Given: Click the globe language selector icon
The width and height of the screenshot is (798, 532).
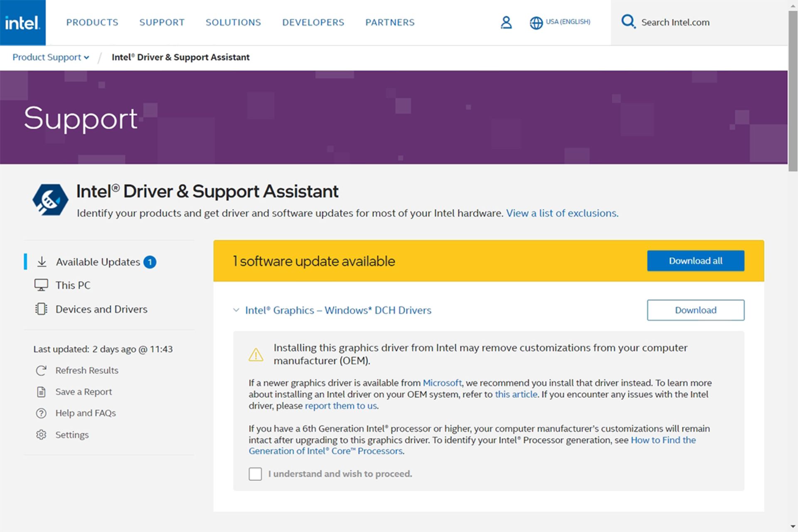Looking at the screenshot, I should 536,23.
